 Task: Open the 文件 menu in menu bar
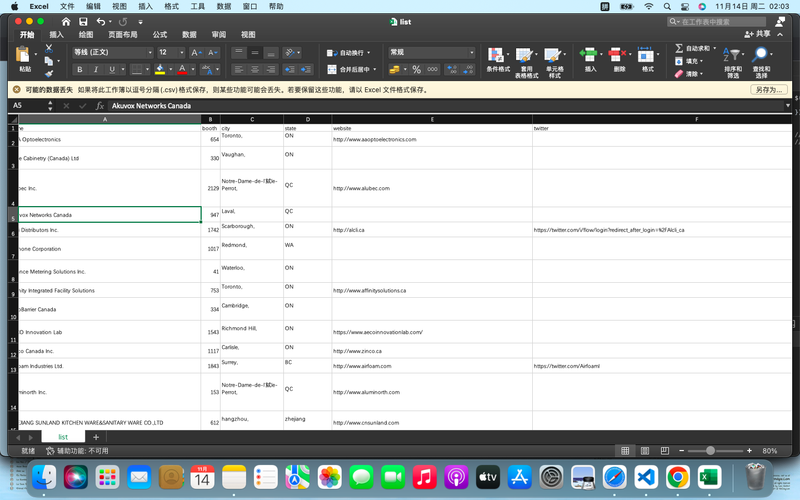(x=67, y=7)
